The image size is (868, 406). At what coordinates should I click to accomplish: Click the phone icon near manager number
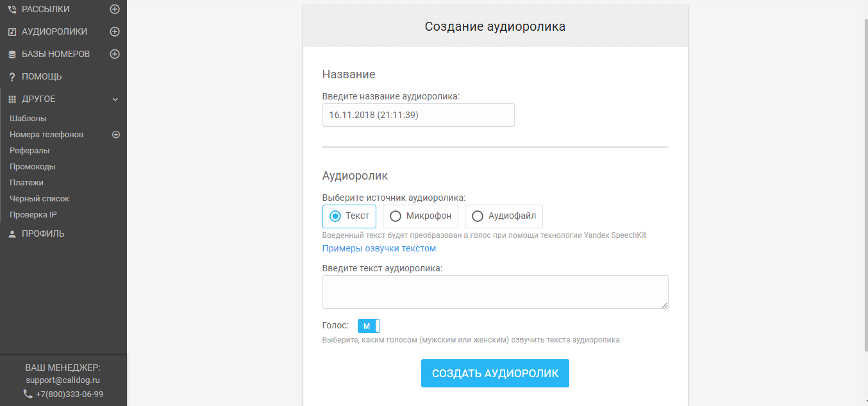click(x=28, y=394)
